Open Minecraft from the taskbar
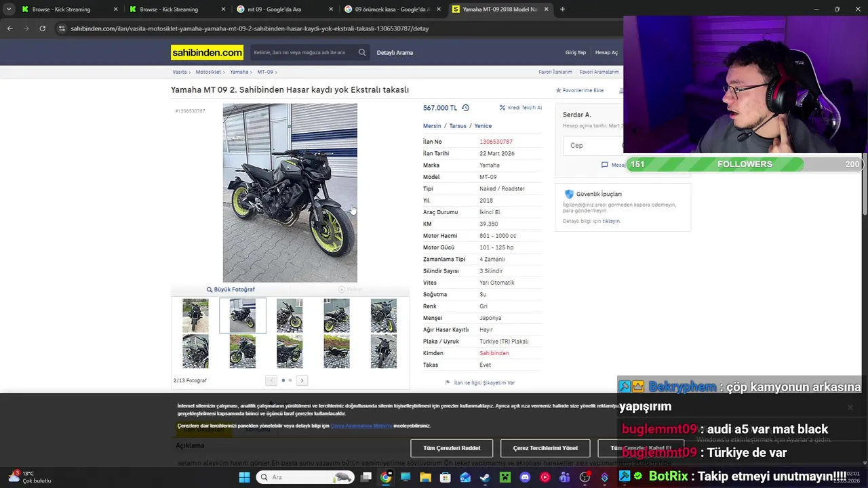 tap(505, 477)
